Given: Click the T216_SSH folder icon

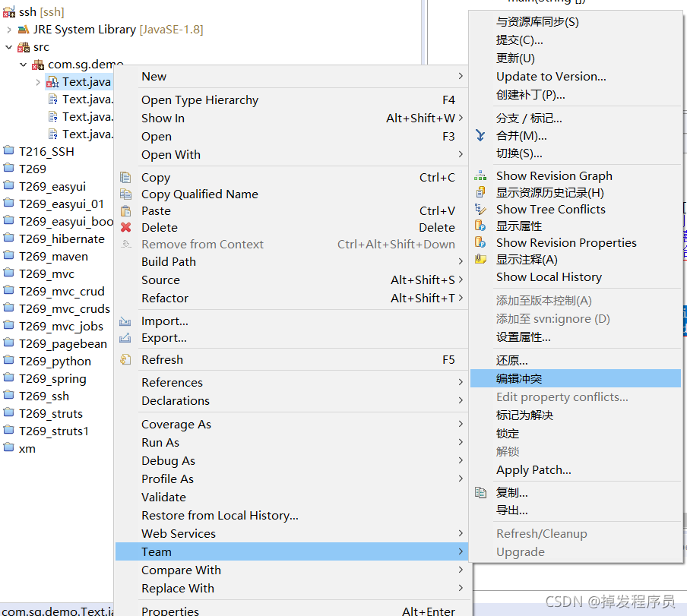Looking at the screenshot, I should (x=9, y=151).
